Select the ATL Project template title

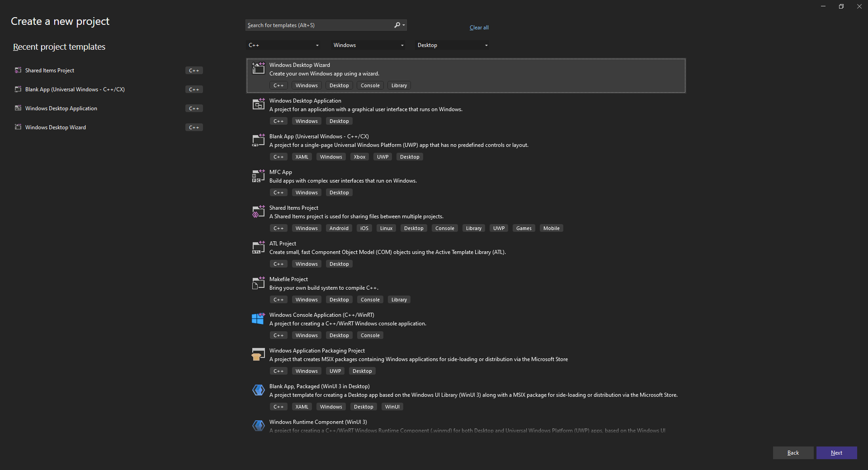[283, 244]
